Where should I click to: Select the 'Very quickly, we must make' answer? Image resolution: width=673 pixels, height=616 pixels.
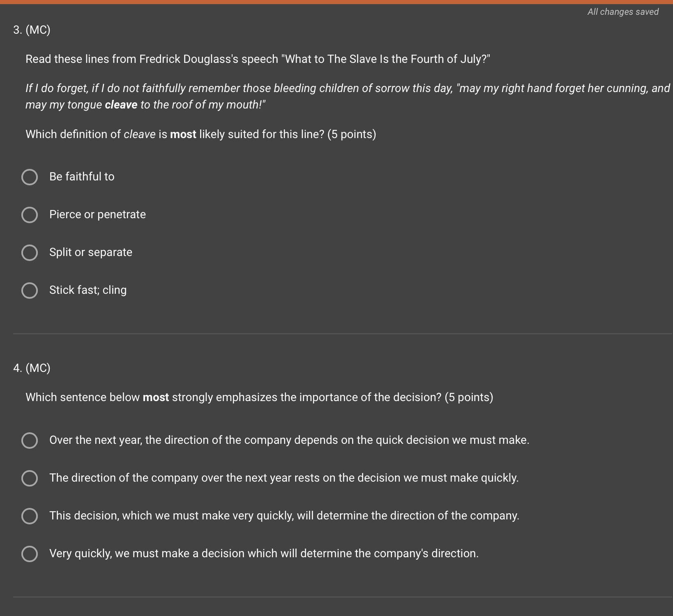click(30, 554)
